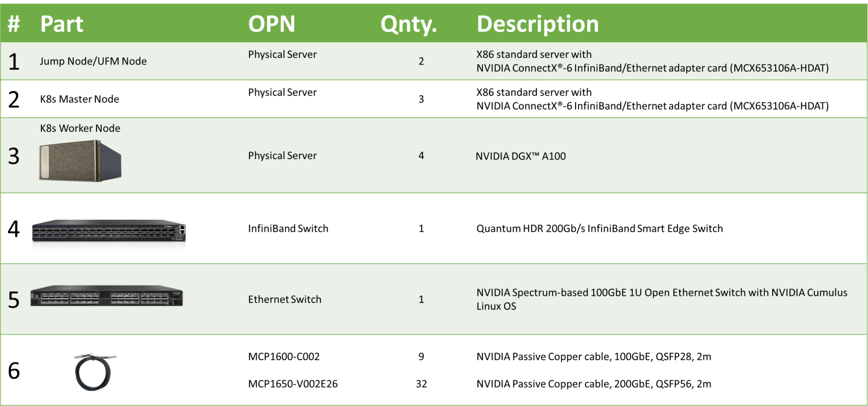Select the NVIDIA DGX A100 description text

pyautogui.click(x=521, y=157)
